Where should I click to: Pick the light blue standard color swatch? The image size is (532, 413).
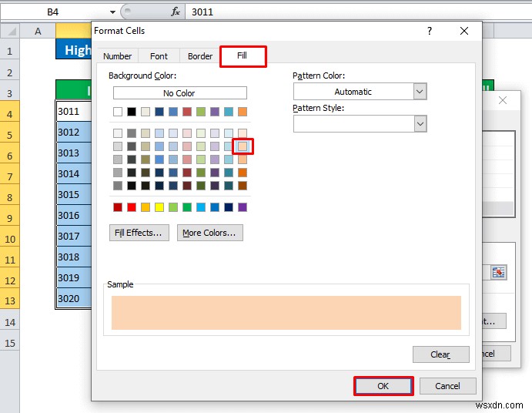pos(201,207)
